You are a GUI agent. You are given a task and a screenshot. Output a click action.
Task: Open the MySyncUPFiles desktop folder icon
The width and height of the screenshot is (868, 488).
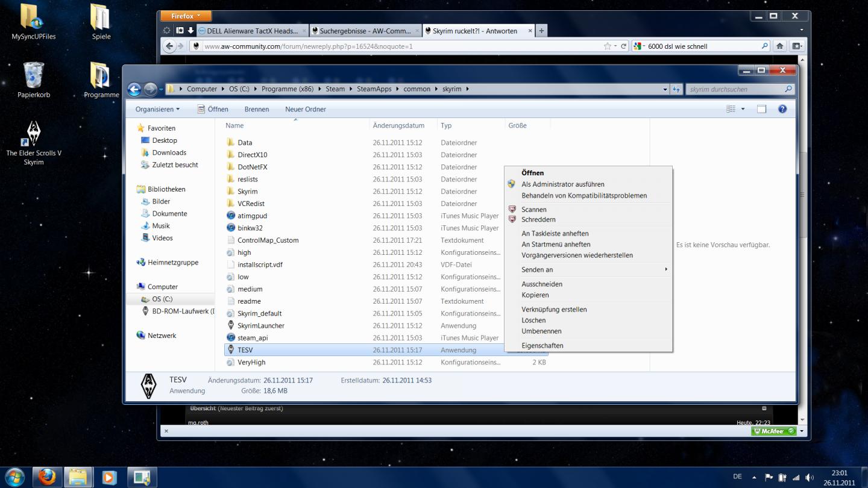(x=33, y=22)
